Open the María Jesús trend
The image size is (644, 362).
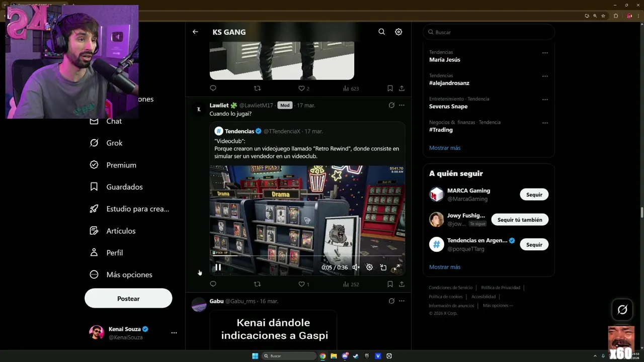tap(445, 59)
